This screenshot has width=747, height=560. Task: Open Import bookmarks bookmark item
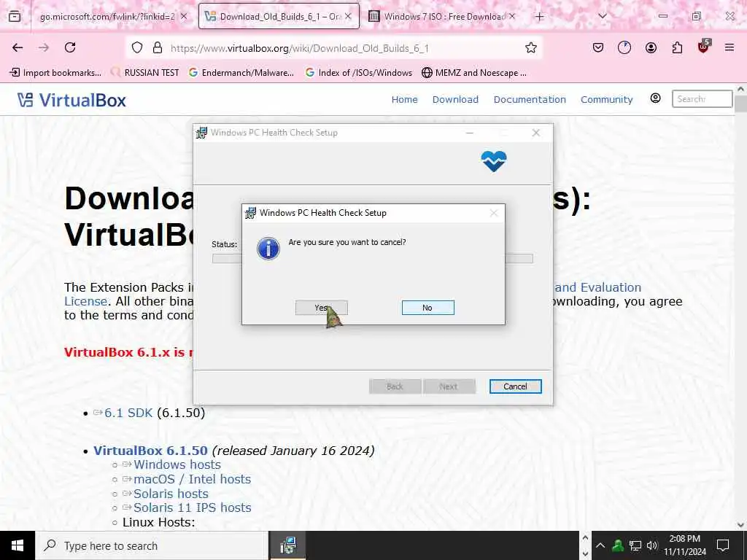pyautogui.click(x=55, y=73)
